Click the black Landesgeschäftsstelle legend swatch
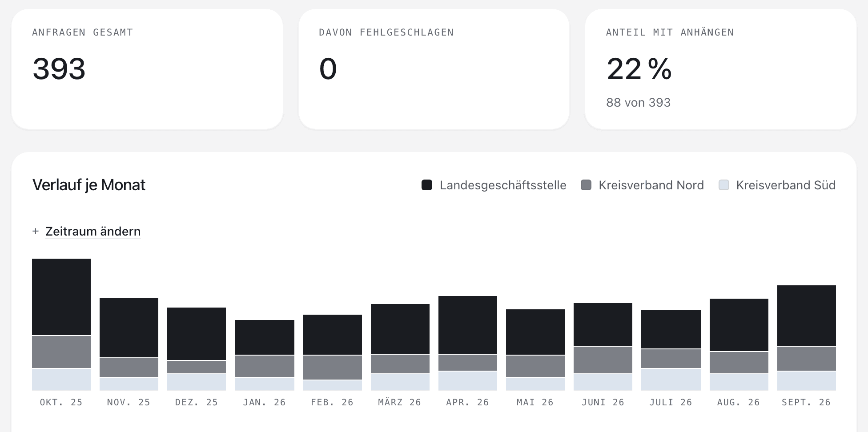Viewport: 868px width, 432px height. 427,185
